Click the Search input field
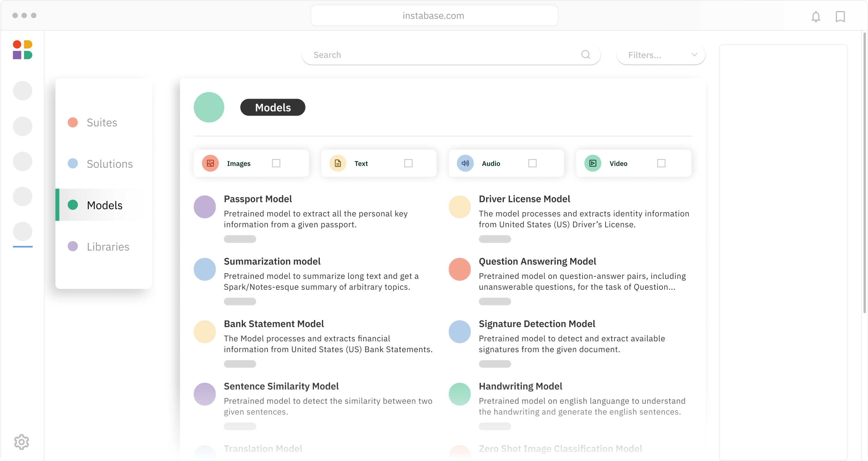The image size is (868, 461). click(x=451, y=55)
